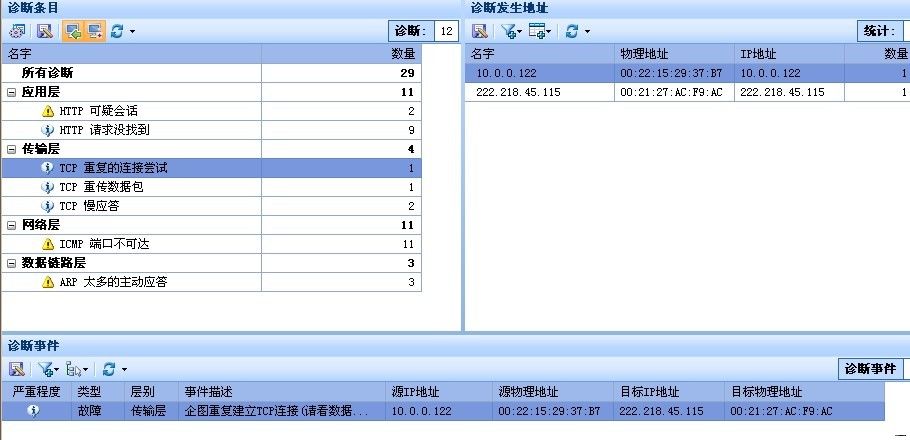Image resolution: width=910 pixels, height=440 pixels.
Task: Sort events by 严重程度 column header
Action: 37,392
